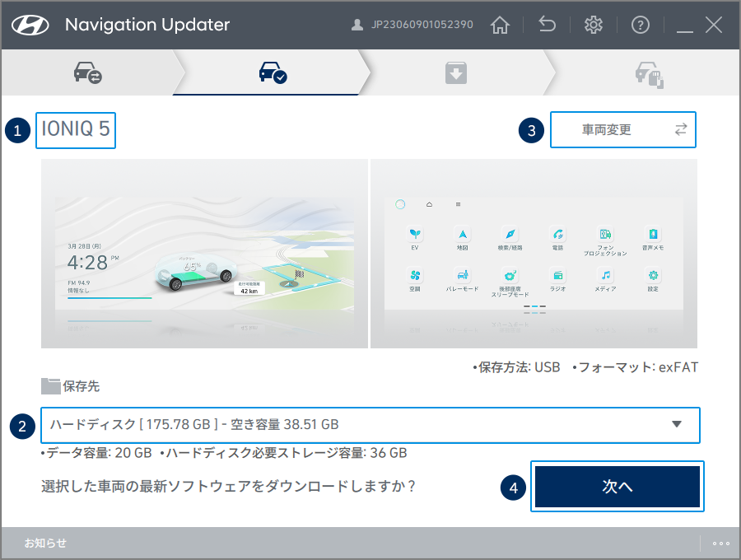Click the IONIQ 5 vehicle name field
The width and height of the screenshot is (741, 560).
75,129
